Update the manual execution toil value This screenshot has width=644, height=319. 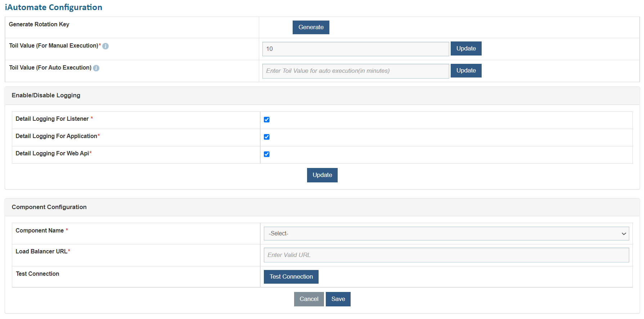click(x=466, y=49)
